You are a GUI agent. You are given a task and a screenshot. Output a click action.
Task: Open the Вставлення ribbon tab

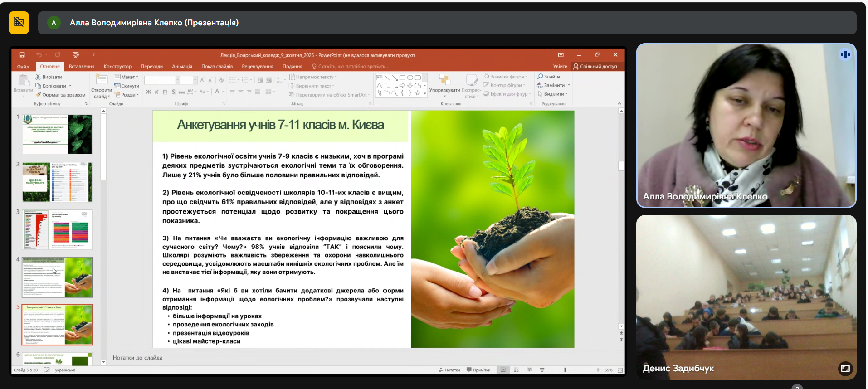point(82,67)
